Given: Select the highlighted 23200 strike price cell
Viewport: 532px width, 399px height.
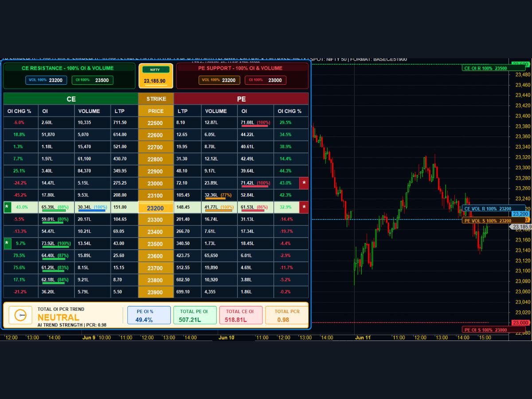Looking at the screenshot, I should [x=156, y=207].
